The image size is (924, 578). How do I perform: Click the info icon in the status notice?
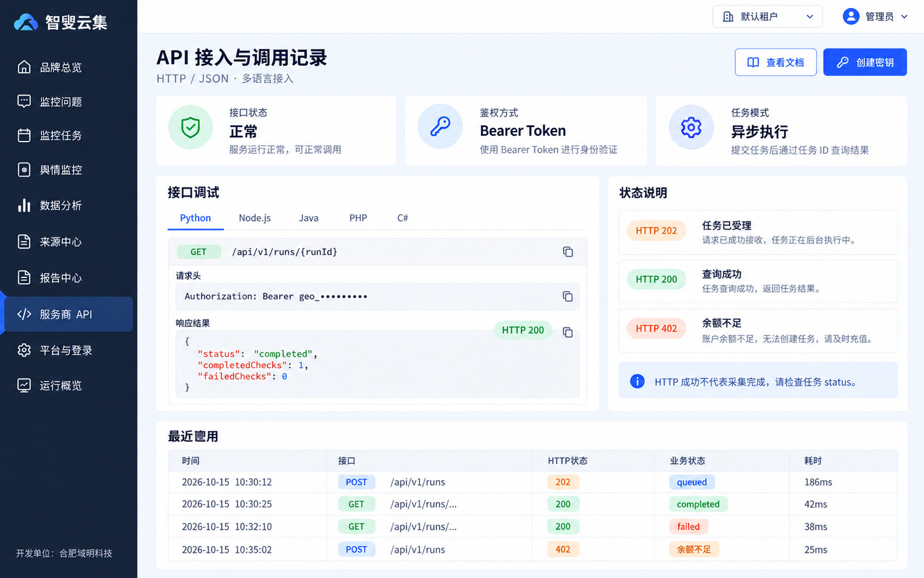[637, 381]
